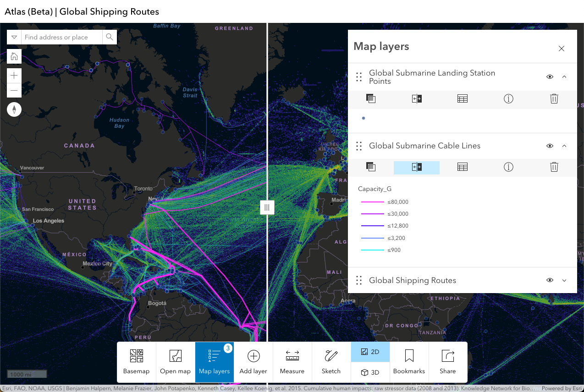The height and width of the screenshot is (392, 584).
Task: Click the search magnifier icon
Action: click(109, 37)
